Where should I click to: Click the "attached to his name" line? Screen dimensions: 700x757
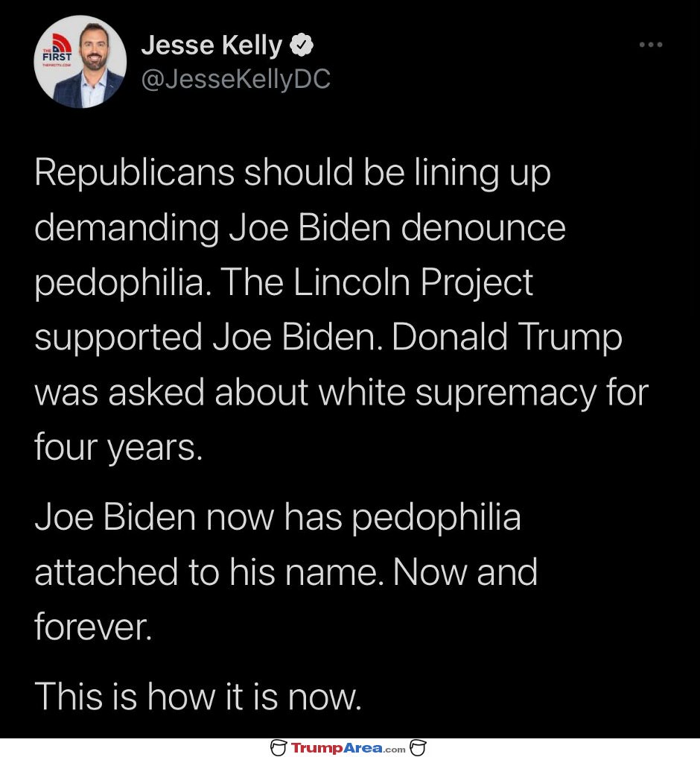coord(286,572)
